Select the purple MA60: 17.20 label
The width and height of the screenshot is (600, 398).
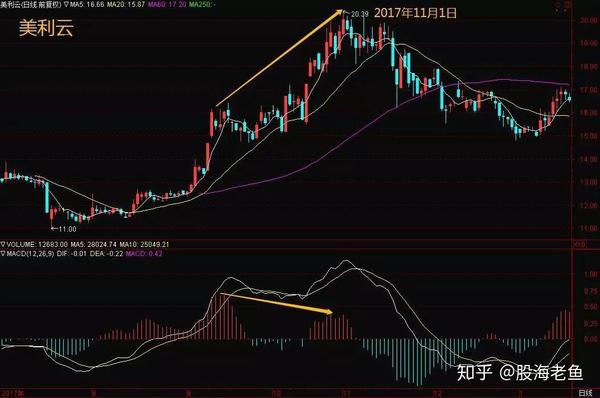pos(167,4)
